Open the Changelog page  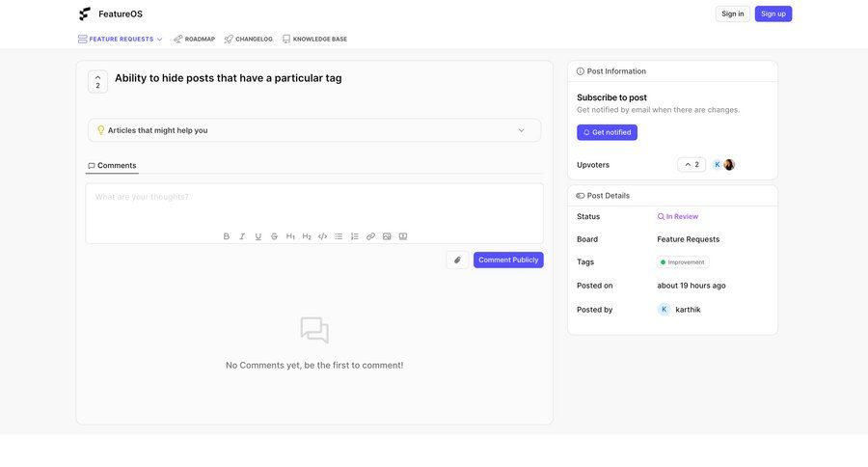[x=248, y=40]
